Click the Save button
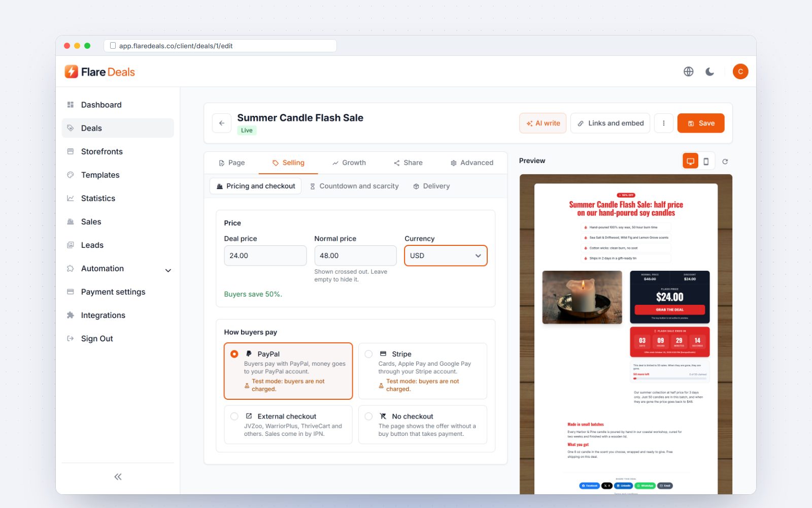 [701, 123]
